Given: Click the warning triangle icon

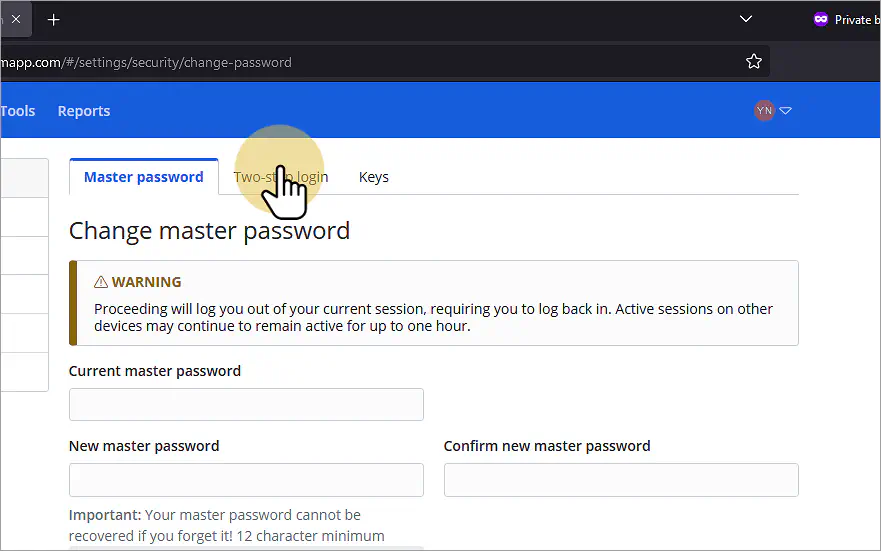Looking at the screenshot, I should [x=101, y=282].
